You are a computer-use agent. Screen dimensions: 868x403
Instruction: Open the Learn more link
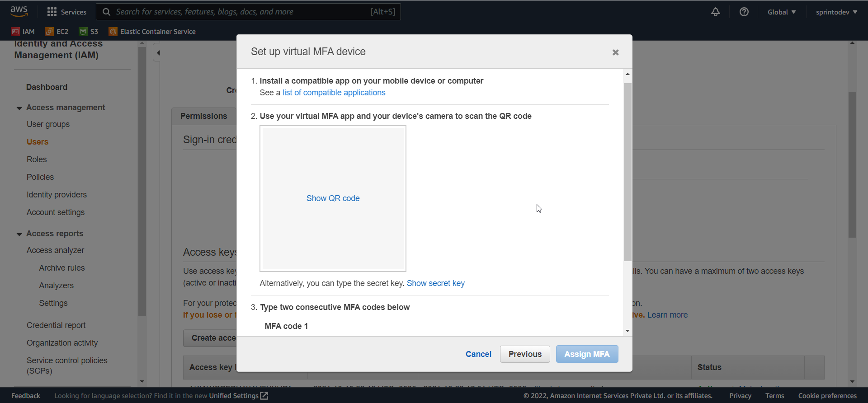click(x=667, y=315)
